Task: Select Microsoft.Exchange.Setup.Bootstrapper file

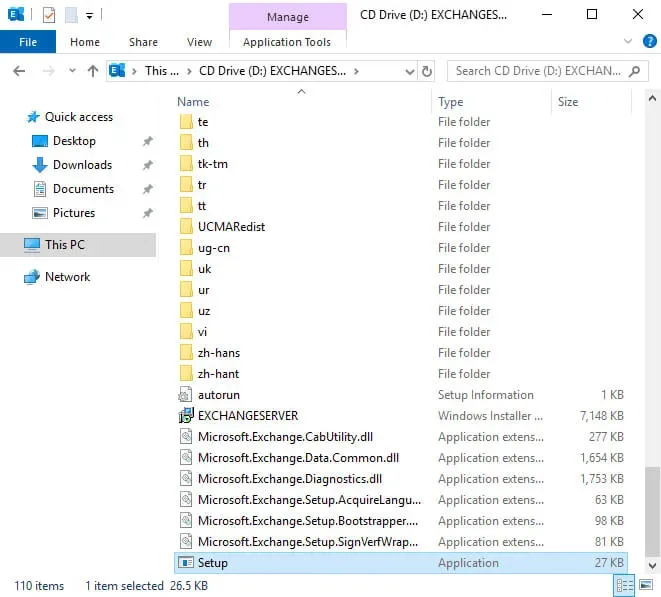Action: pos(308,521)
